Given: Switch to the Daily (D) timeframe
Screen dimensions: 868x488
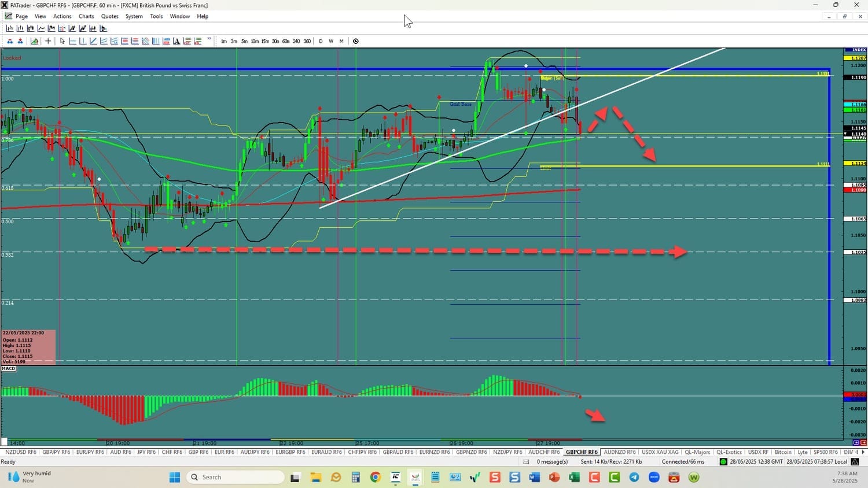Looking at the screenshot, I should [321, 41].
